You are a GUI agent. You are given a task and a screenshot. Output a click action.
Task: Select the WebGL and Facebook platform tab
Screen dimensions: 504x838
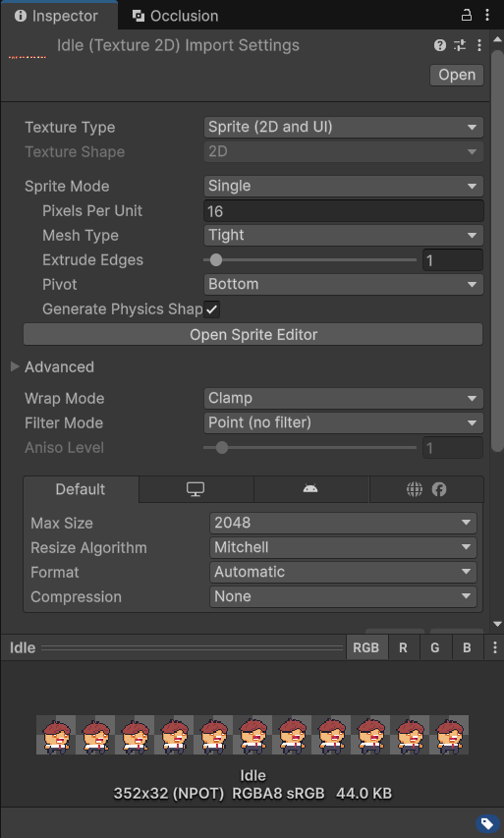pyautogui.click(x=426, y=489)
